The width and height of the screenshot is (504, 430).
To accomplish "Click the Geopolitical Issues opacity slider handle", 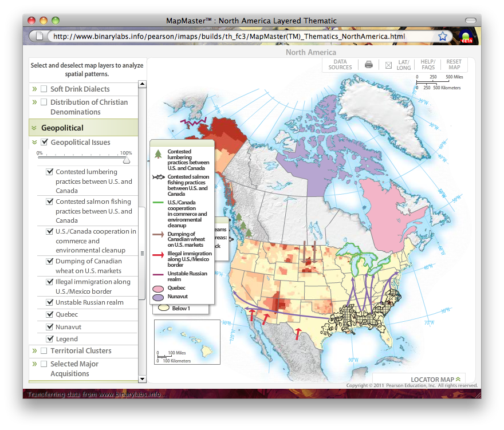I will click(127, 160).
